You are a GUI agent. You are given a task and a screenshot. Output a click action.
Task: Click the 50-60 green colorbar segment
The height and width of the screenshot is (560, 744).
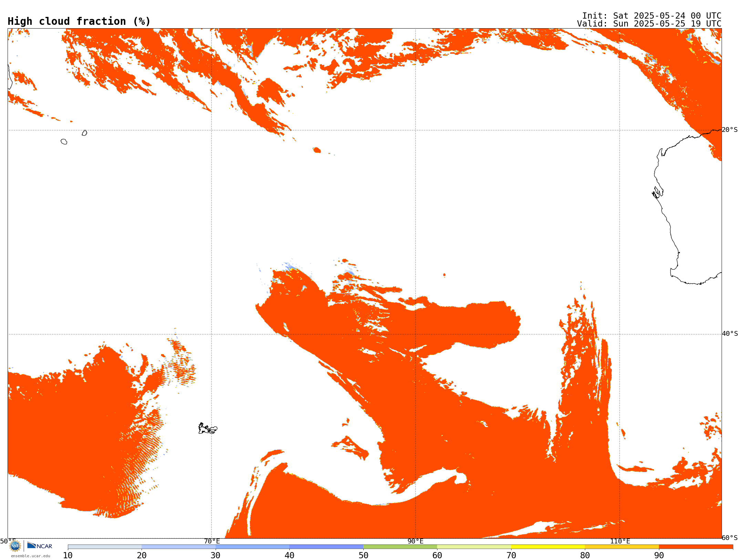tap(400, 547)
